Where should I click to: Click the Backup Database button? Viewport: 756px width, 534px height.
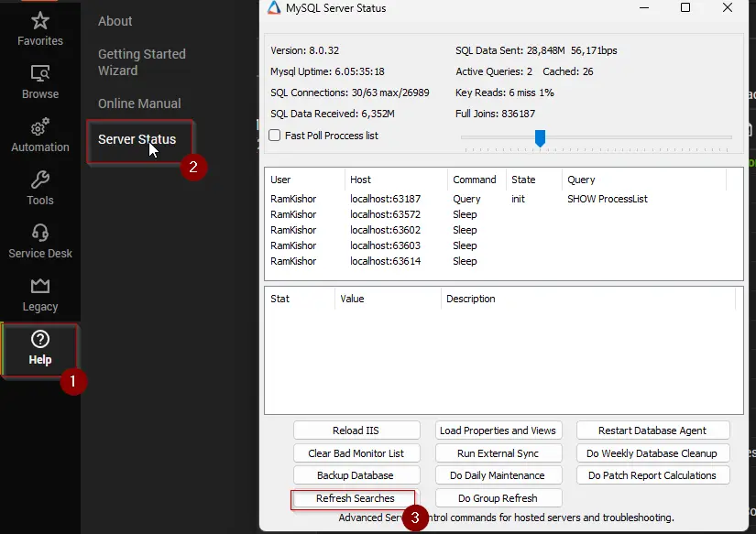click(356, 475)
